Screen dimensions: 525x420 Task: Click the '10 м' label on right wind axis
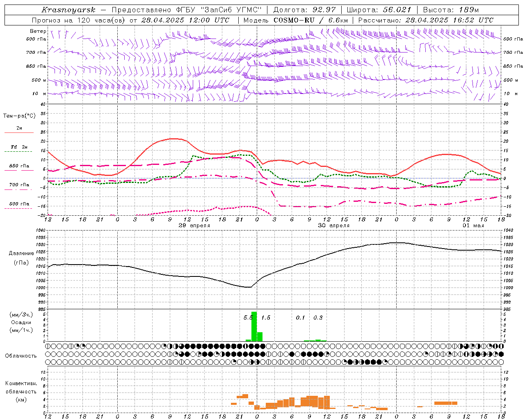(510, 94)
